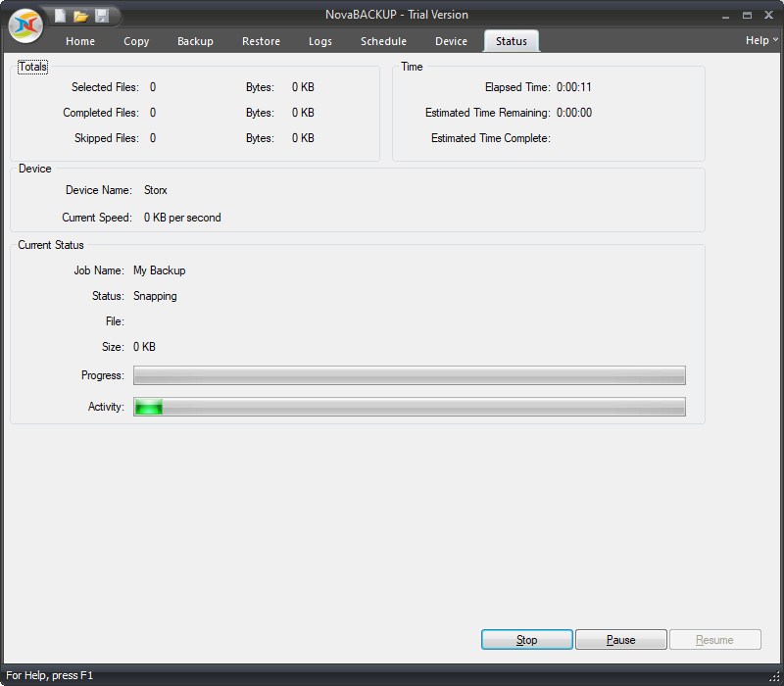Screen dimensions: 784x686
Task: Open the Restore tab
Action: 261,41
